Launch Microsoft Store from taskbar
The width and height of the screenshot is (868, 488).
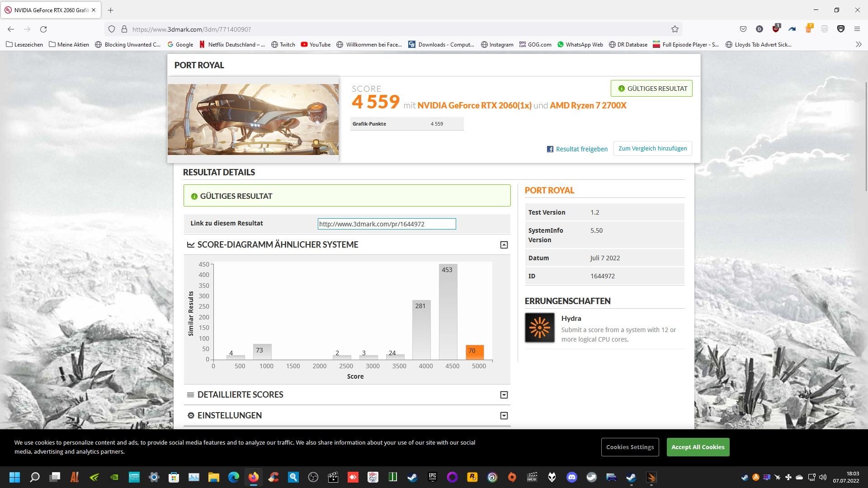click(174, 477)
